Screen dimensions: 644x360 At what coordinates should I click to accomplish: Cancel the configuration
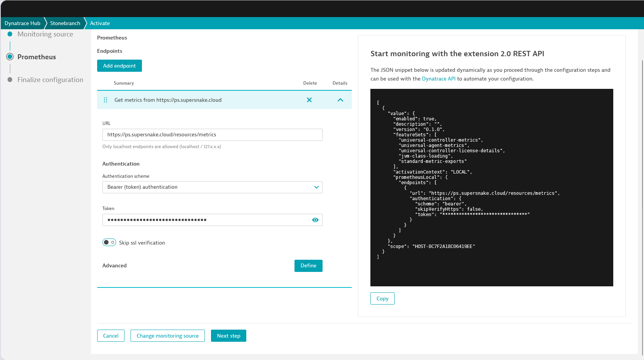[111, 336]
